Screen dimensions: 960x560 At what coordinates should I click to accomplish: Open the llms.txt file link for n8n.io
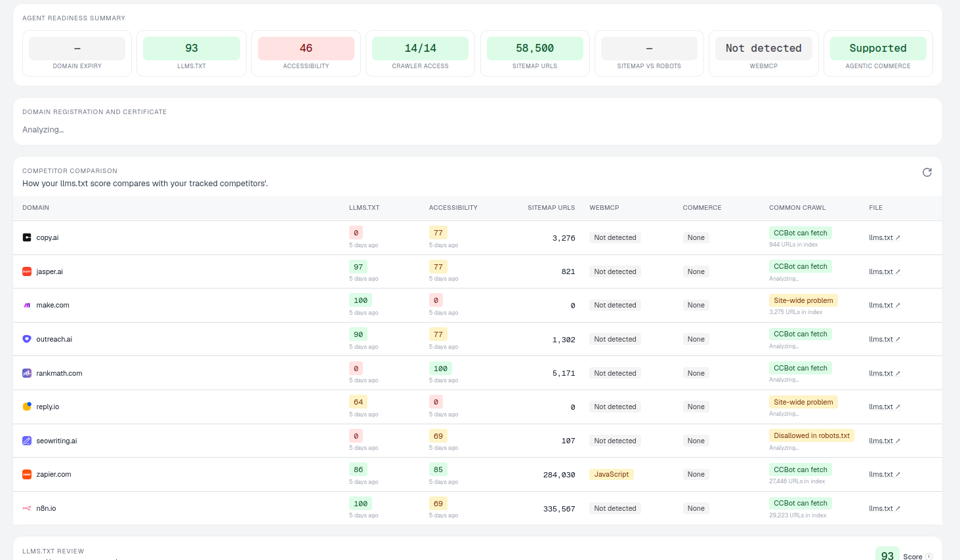pyautogui.click(x=885, y=508)
